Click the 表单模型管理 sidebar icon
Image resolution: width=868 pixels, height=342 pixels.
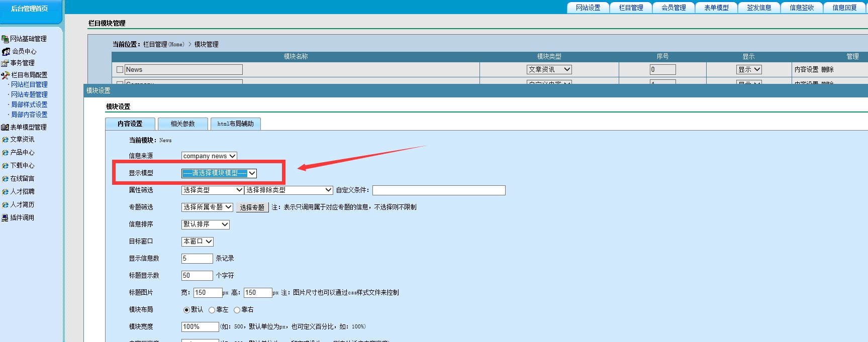point(5,127)
